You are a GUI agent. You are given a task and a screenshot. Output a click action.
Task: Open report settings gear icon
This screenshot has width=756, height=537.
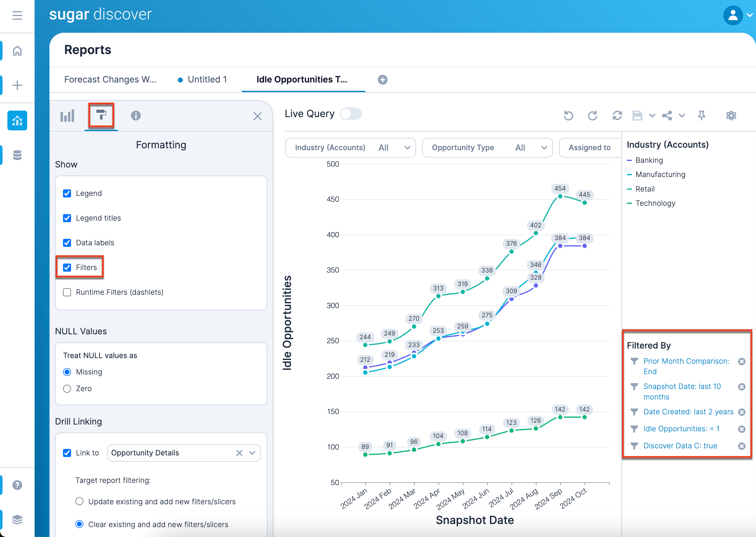click(731, 115)
